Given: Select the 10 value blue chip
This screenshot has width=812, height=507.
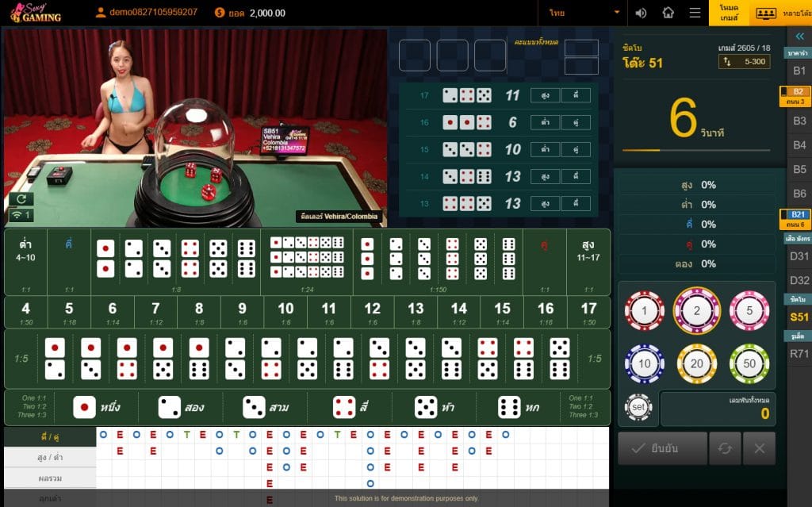Looking at the screenshot, I should [644, 363].
